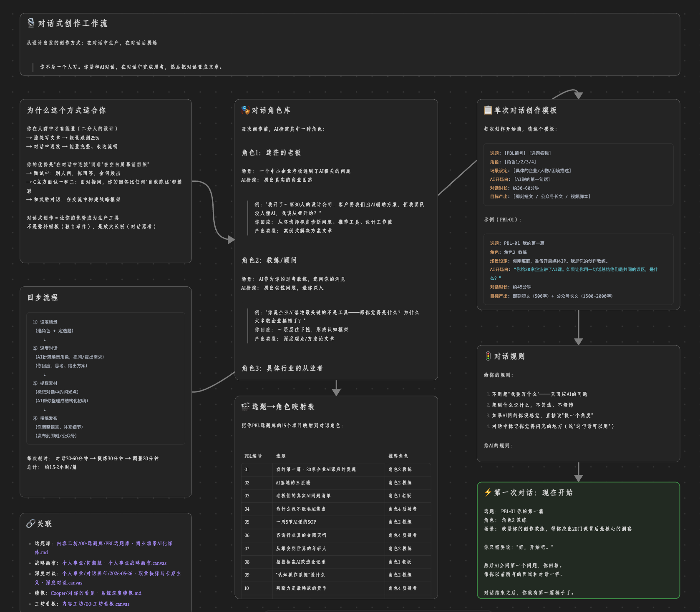The image size is (700, 612).
Task: Open the 深度对谈.canvas link dated 2026-05-26
Action: click(108, 578)
